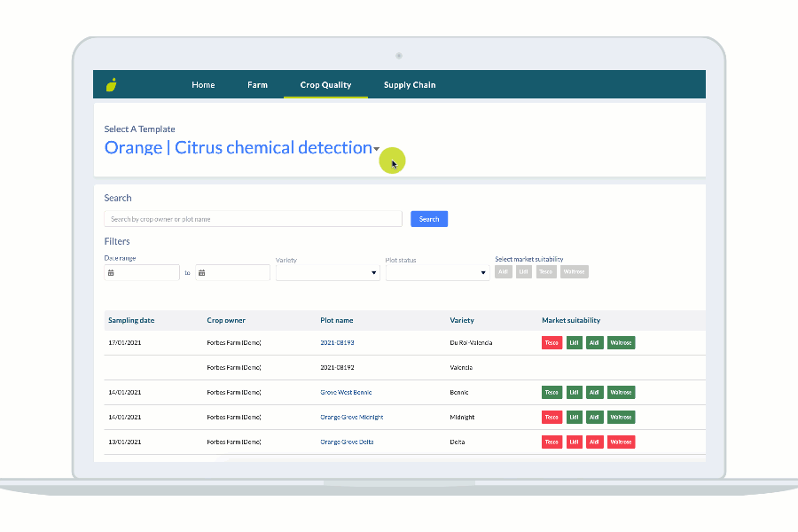Image resolution: width=798 pixels, height=532 pixels.
Task: Toggle the Aldi market suitability filter
Action: tap(504, 272)
